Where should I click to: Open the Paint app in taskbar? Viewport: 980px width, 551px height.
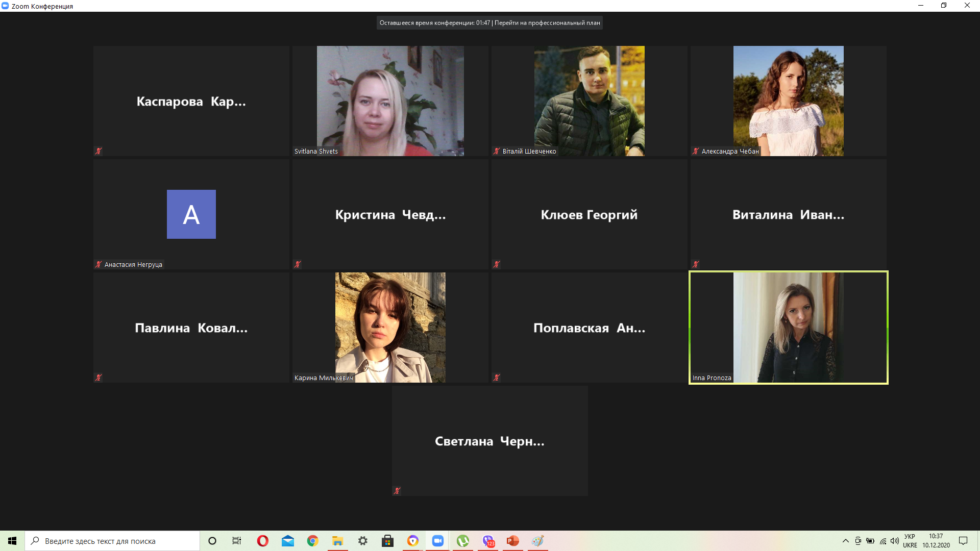pos(537,541)
